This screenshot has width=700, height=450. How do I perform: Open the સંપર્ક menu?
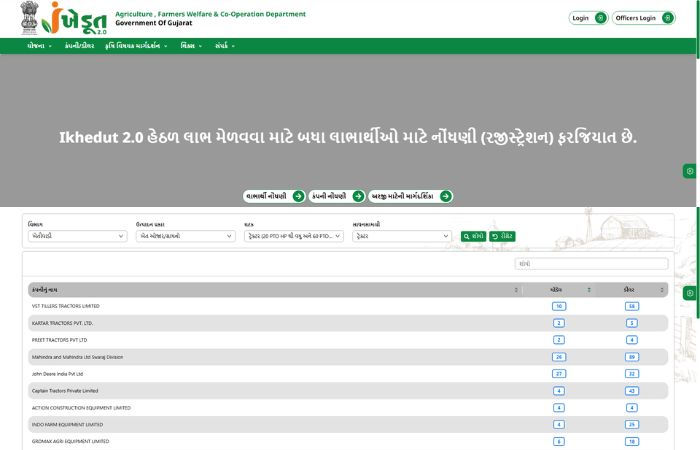click(225, 46)
